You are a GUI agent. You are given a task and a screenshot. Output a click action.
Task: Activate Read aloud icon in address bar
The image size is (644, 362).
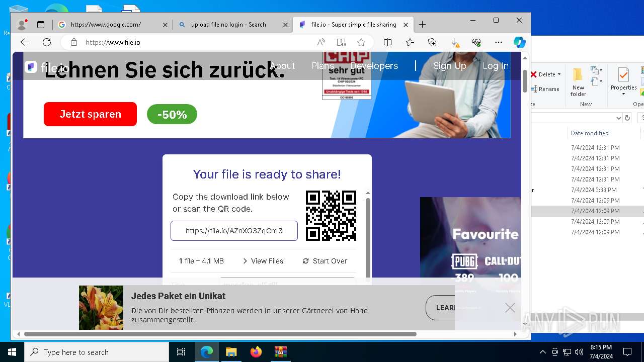pyautogui.click(x=321, y=42)
